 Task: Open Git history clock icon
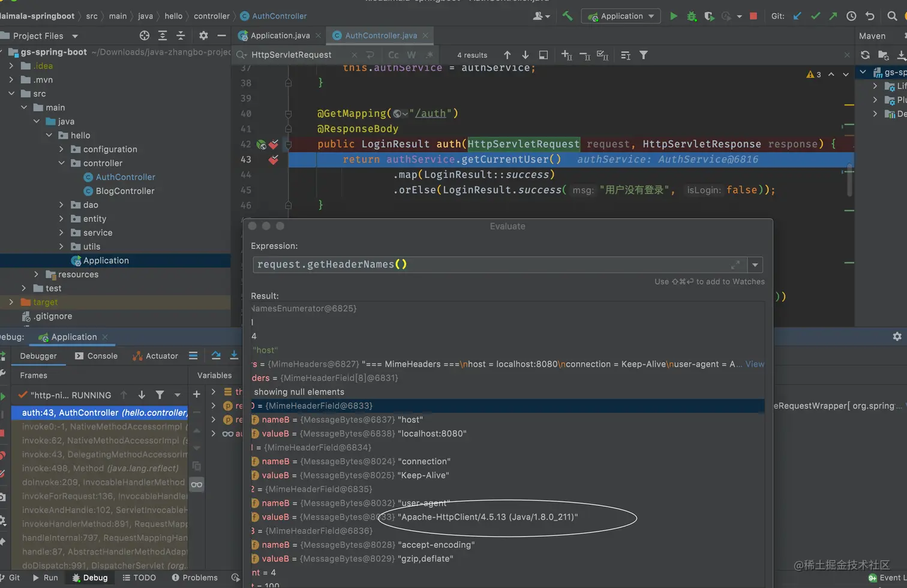pyautogui.click(x=851, y=16)
